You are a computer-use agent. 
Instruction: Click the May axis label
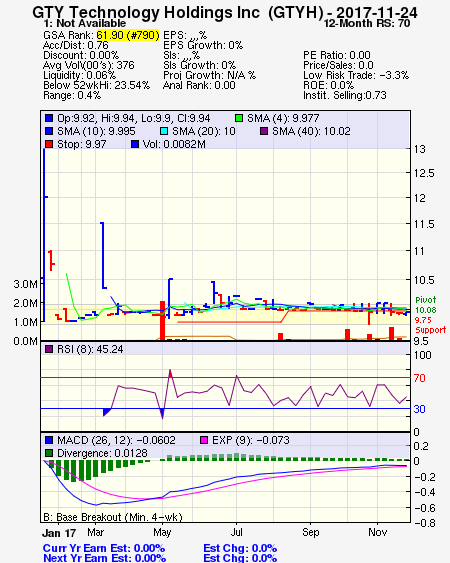[162, 532]
